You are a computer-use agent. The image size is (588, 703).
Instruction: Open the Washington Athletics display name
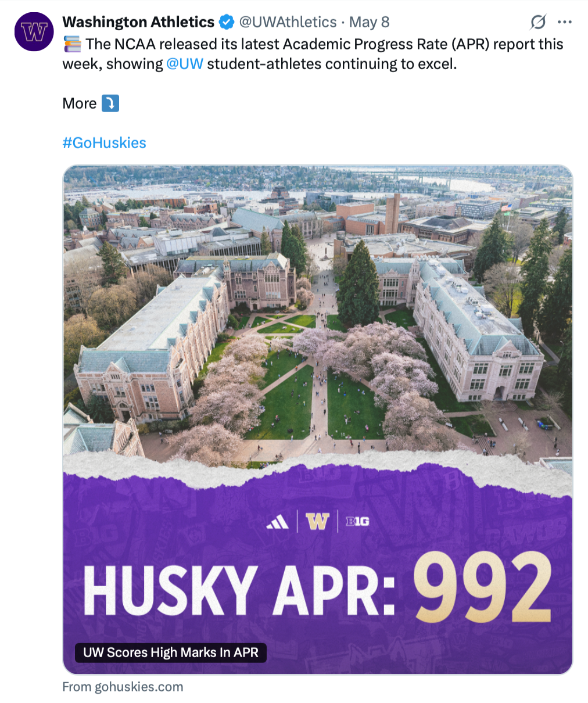click(138, 22)
